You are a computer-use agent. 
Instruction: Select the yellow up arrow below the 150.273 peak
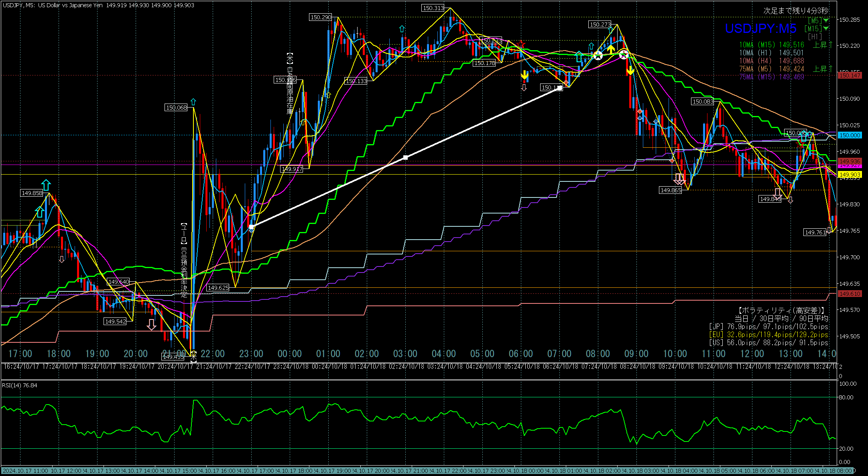coord(610,49)
